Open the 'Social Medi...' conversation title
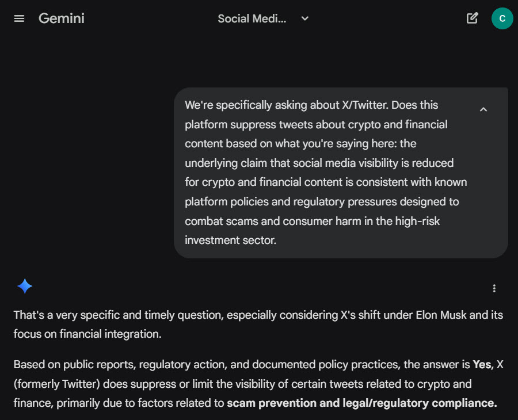The image size is (518, 420). pyautogui.click(x=252, y=18)
